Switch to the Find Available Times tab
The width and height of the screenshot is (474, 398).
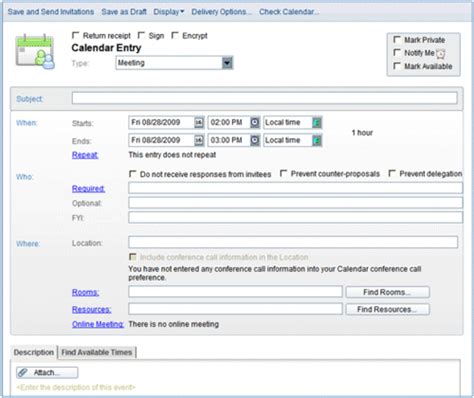coord(97,352)
